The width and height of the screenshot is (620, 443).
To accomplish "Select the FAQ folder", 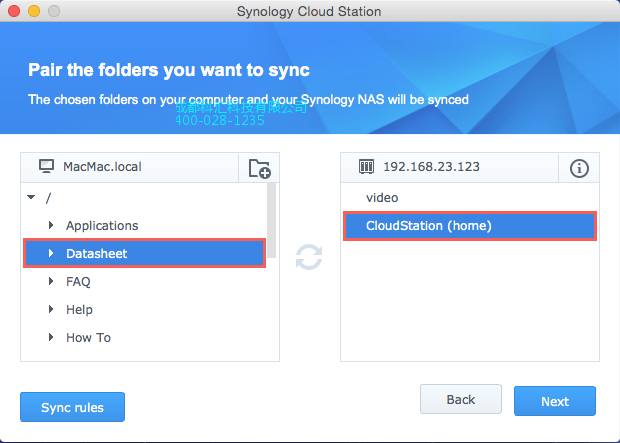I will pyautogui.click(x=78, y=282).
